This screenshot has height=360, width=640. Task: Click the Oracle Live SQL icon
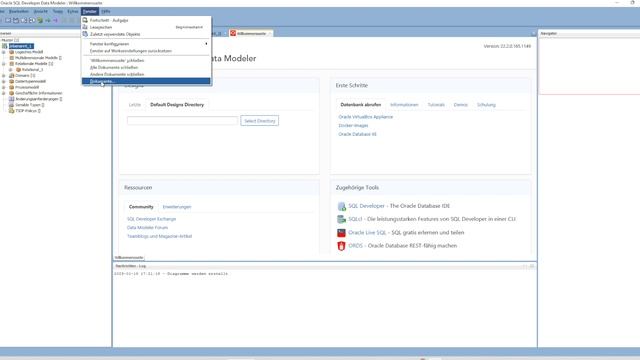[341, 233]
